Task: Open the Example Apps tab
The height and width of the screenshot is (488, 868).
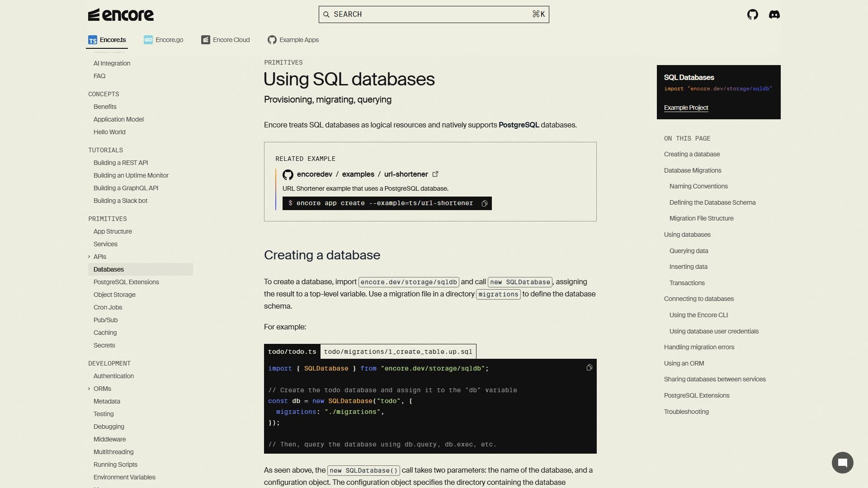Action: (x=293, y=40)
